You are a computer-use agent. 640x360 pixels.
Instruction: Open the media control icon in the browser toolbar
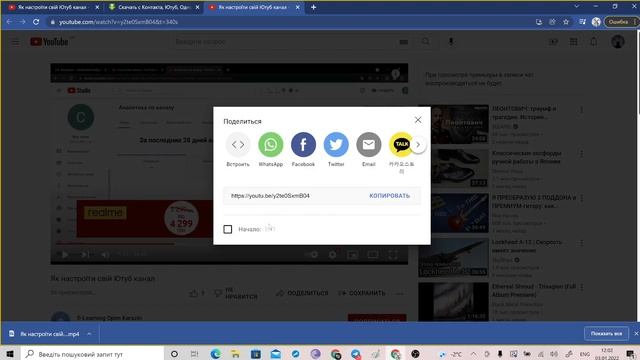coord(582,22)
